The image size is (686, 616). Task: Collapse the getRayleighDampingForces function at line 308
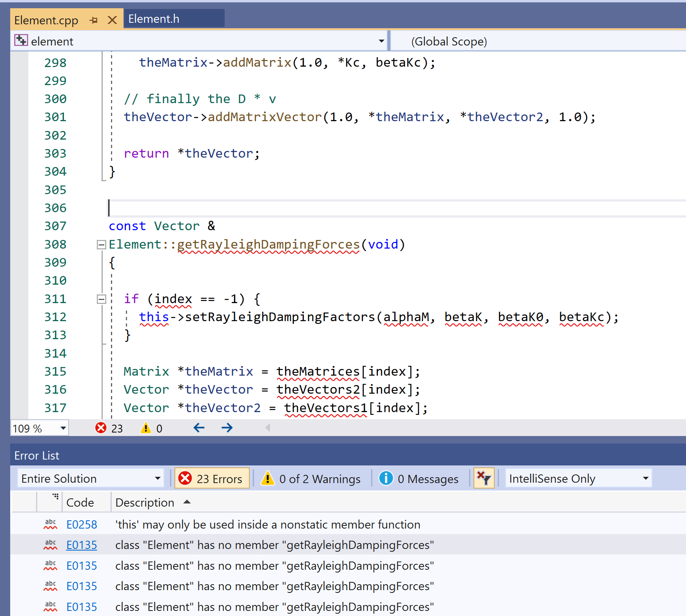101,244
